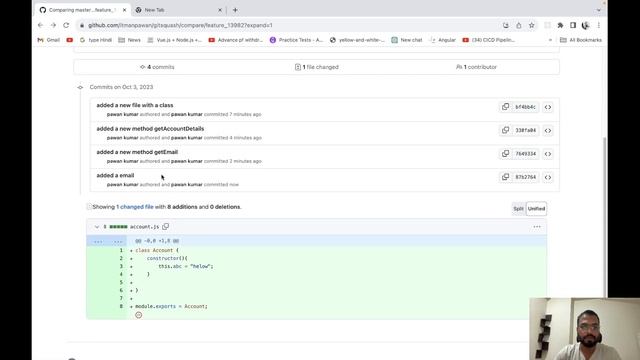Open account.js file options ellipsis menu
The image size is (640, 360).
537,227
